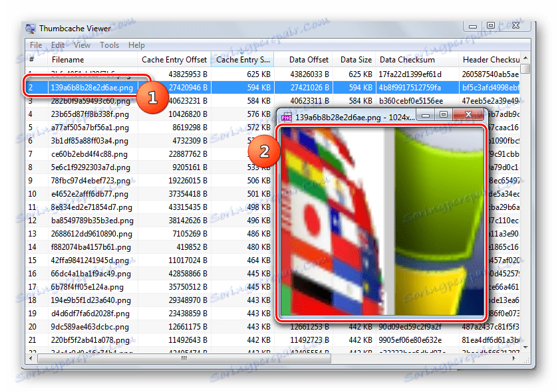
Task: Sort by Data Offset column header
Action: click(x=303, y=60)
